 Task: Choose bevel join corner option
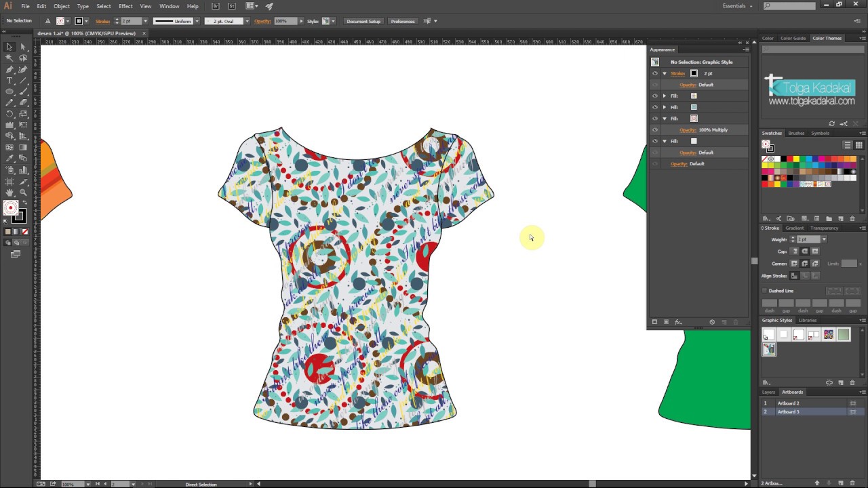click(x=815, y=264)
